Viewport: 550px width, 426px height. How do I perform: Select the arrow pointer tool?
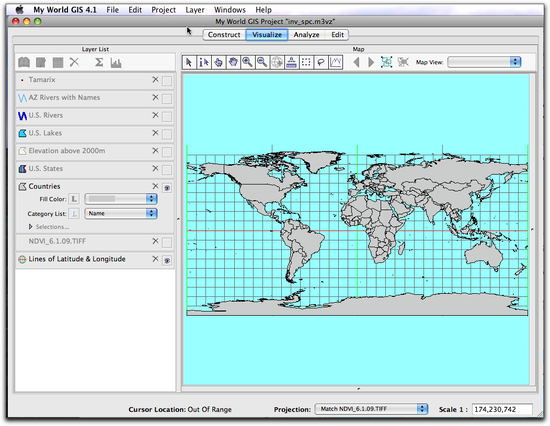(189, 62)
